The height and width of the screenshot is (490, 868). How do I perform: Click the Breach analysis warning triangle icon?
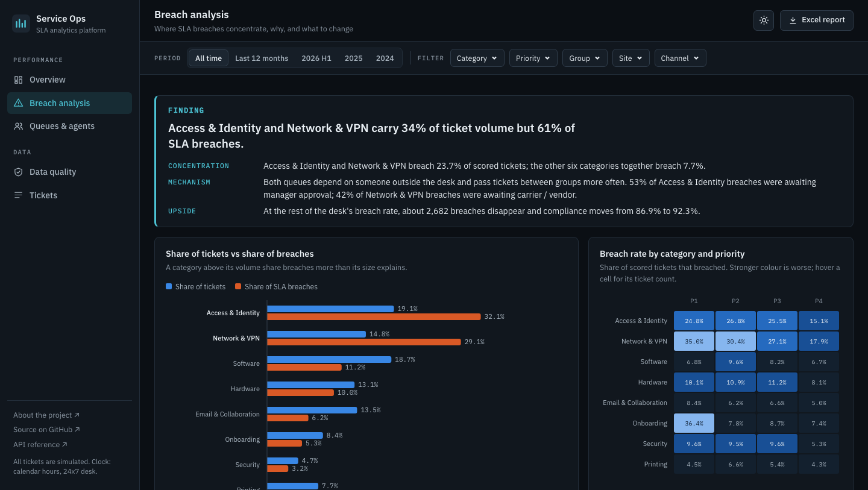click(x=18, y=103)
